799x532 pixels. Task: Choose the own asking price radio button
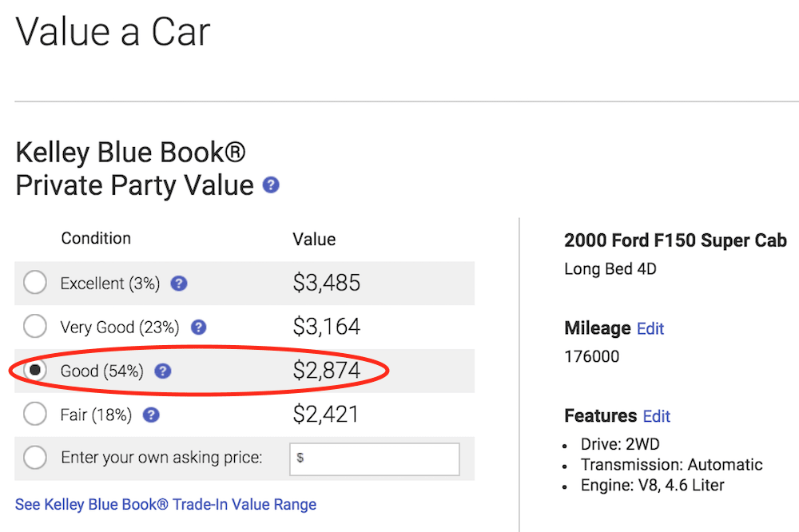point(35,458)
